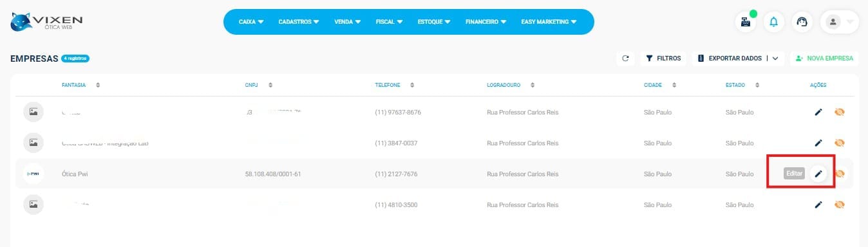
Task: Expand the Exportar Dados dropdown arrow
Action: click(x=775, y=58)
